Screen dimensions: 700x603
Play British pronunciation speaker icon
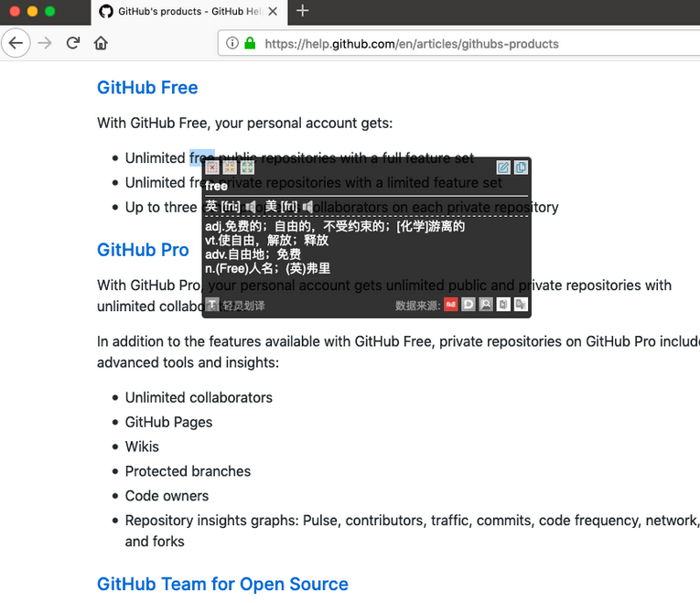click(x=252, y=206)
